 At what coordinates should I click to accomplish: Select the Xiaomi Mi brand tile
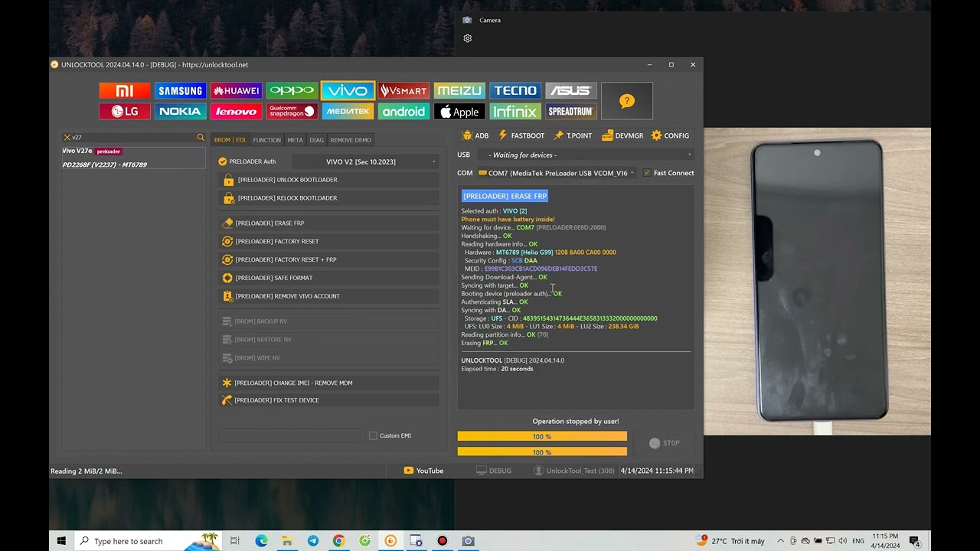coord(124,91)
